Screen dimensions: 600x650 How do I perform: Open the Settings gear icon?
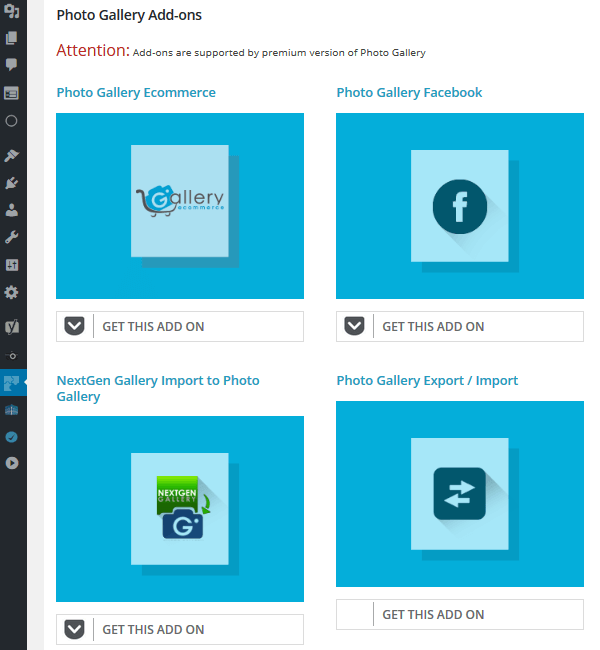pos(12,292)
